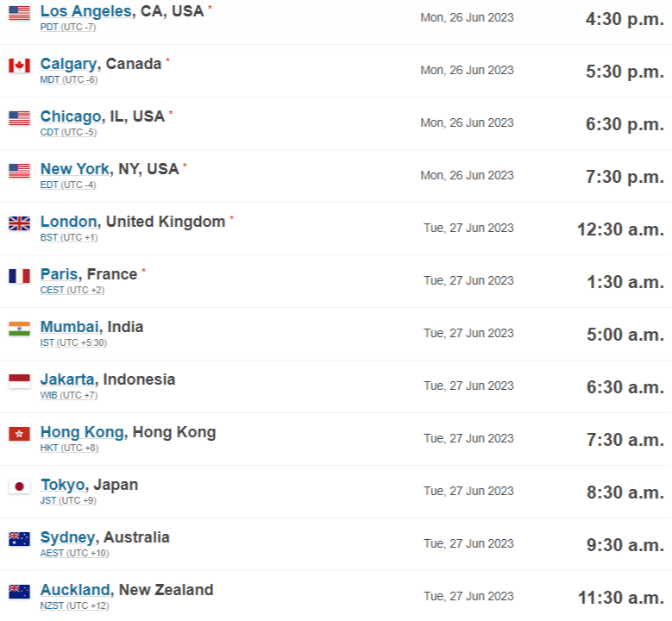
Task: Open the NZST (UTC +12) time zone link
Action: (x=74, y=606)
